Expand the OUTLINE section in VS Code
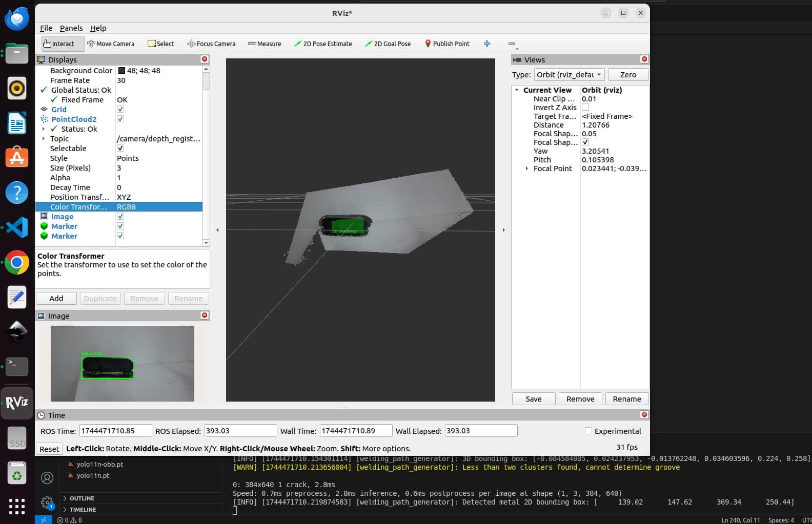This screenshot has height=524, width=812. pyautogui.click(x=65, y=498)
